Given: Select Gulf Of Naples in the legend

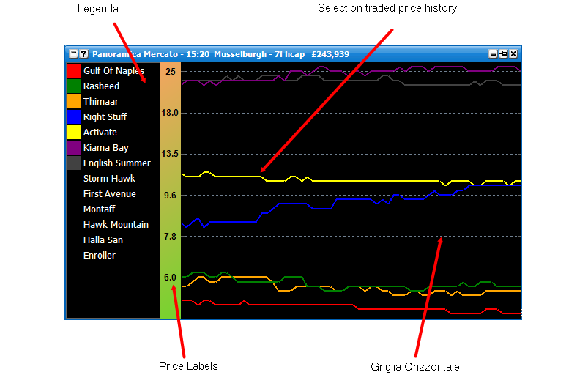Looking at the screenshot, I should (x=113, y=71).
